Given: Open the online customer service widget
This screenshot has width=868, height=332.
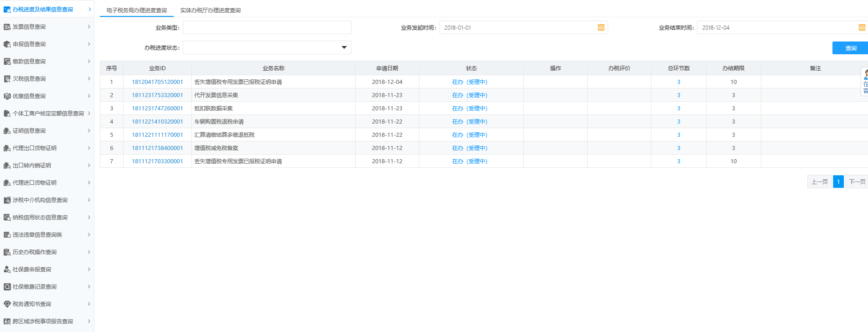Looking at the screenshot, I should [x=865, y=82].
